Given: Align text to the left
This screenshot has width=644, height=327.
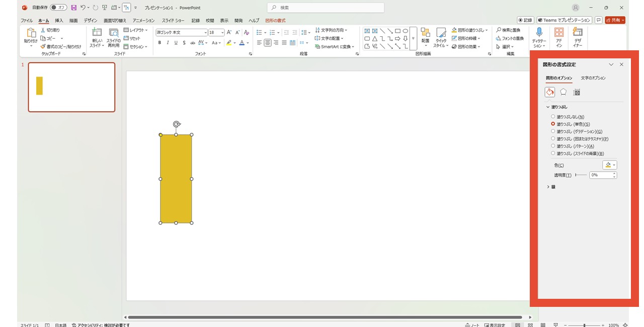Looking at the screenshot, I should pyautogui.click(x=259, y=43).
